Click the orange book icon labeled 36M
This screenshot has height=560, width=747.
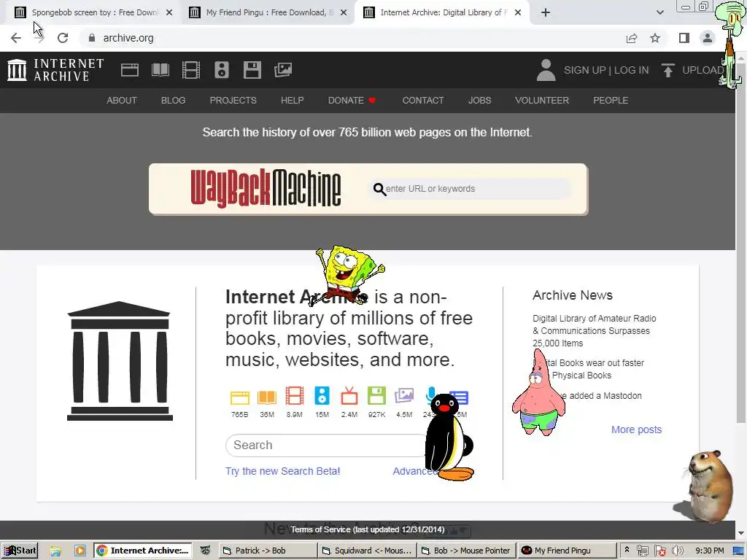click(x=267, y=397)
